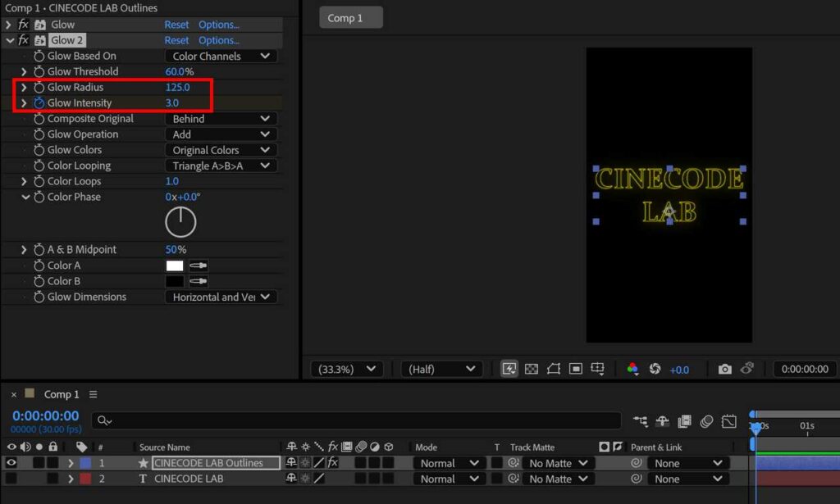Toggle stopwatch for Color Looping

39,166
